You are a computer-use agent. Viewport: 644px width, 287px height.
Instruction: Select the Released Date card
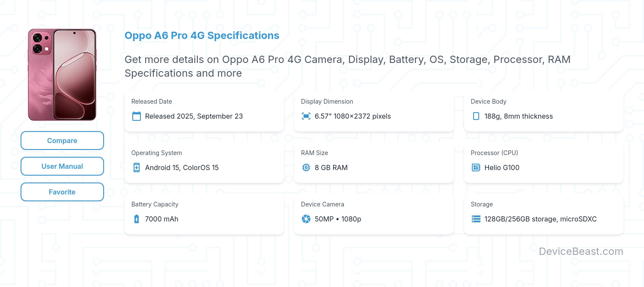point(204,110)
